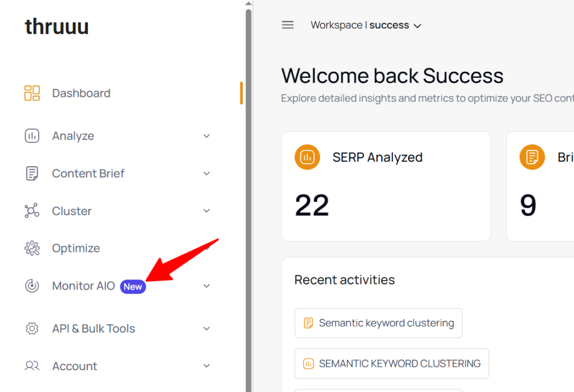The image size is (574, 392).
Task: Click the Account people icon
Action: (32, 366)
